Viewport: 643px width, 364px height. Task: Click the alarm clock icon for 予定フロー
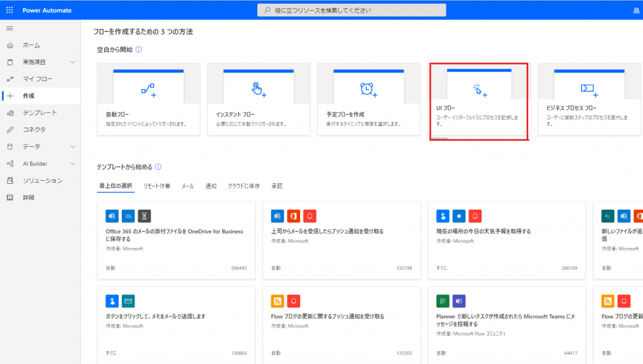tap(368, 89)
